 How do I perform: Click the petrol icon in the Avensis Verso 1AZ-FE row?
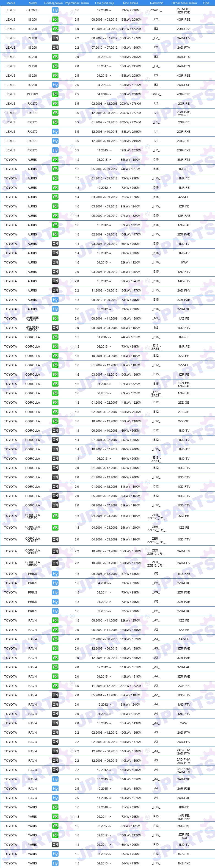(x=55, y=318)
